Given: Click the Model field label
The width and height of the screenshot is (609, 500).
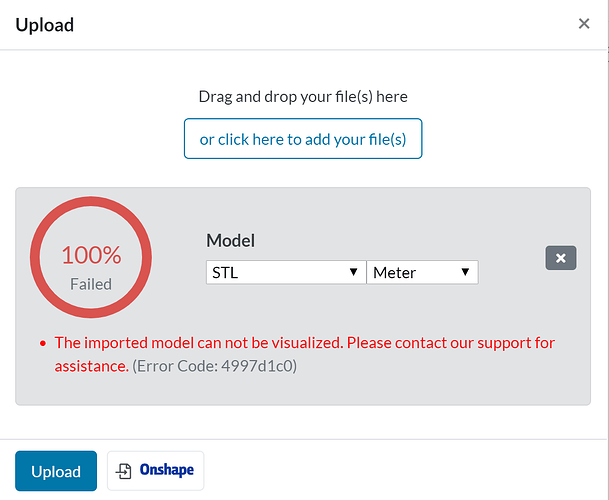Looking at the screenshot, I should [x=230, y=240].
